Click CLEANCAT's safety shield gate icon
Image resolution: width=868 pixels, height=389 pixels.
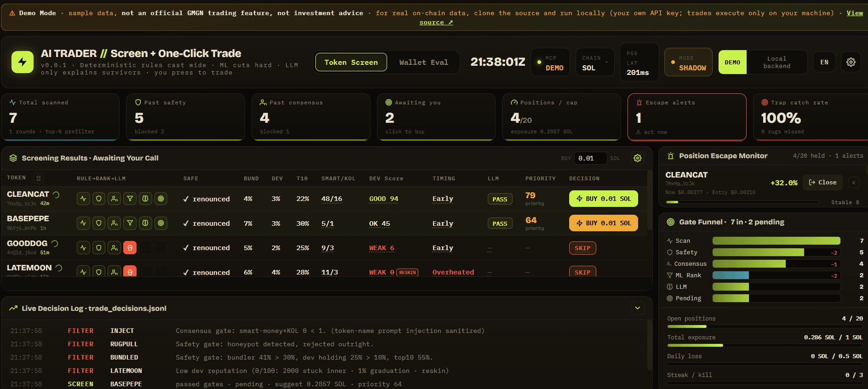coord(99,199)
